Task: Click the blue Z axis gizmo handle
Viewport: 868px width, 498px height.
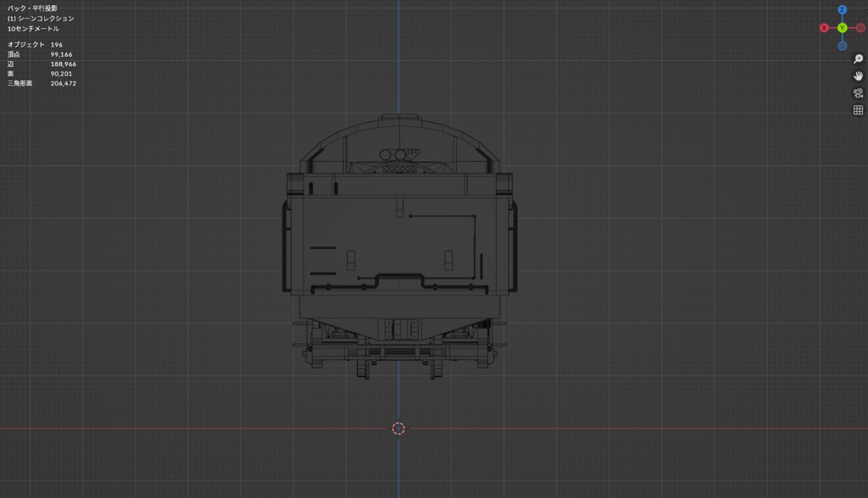Action: click(842, 10)
